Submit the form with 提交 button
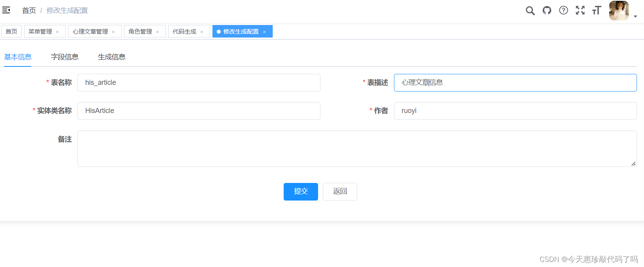Image resolution: width=644 pixels, height=267 pixels. pos(301,192)
